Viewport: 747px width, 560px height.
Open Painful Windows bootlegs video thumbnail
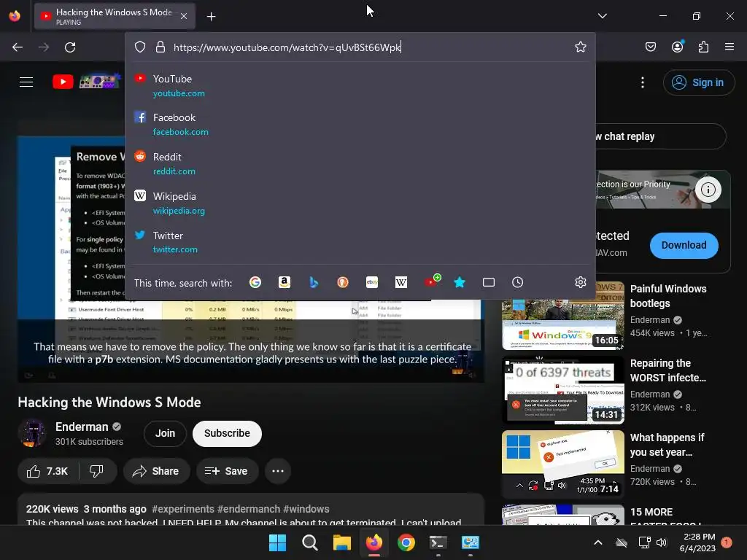562,316
